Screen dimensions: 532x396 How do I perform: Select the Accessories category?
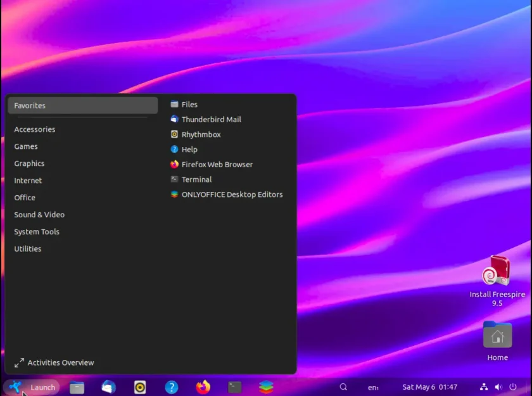[x=83, y=129]
